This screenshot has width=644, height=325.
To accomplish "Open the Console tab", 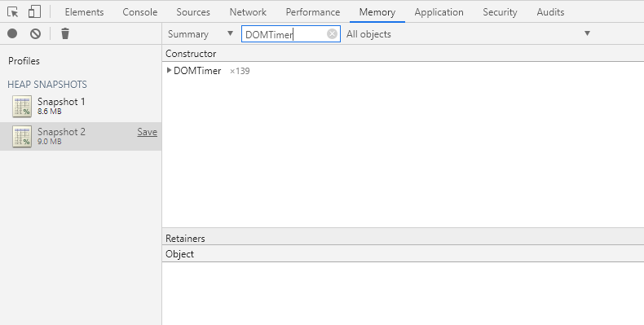I will (x=140, y=12).
